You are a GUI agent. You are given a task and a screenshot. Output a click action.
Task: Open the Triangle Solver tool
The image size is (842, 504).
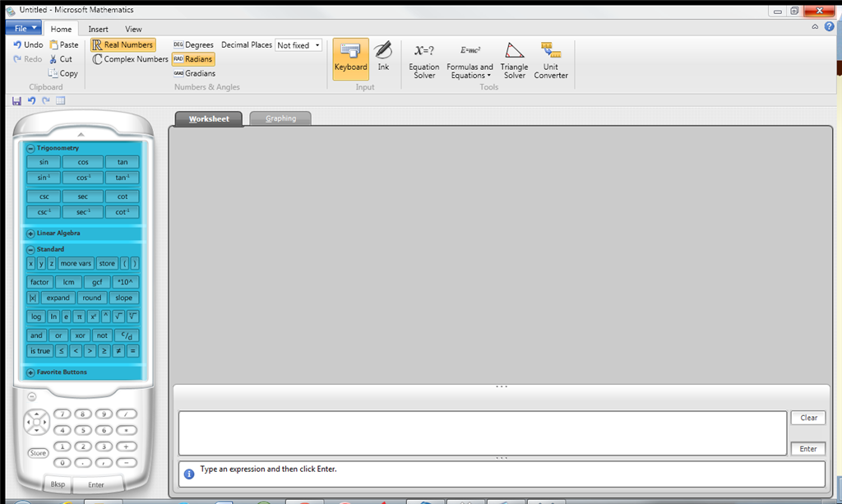[x=514, y=61]
